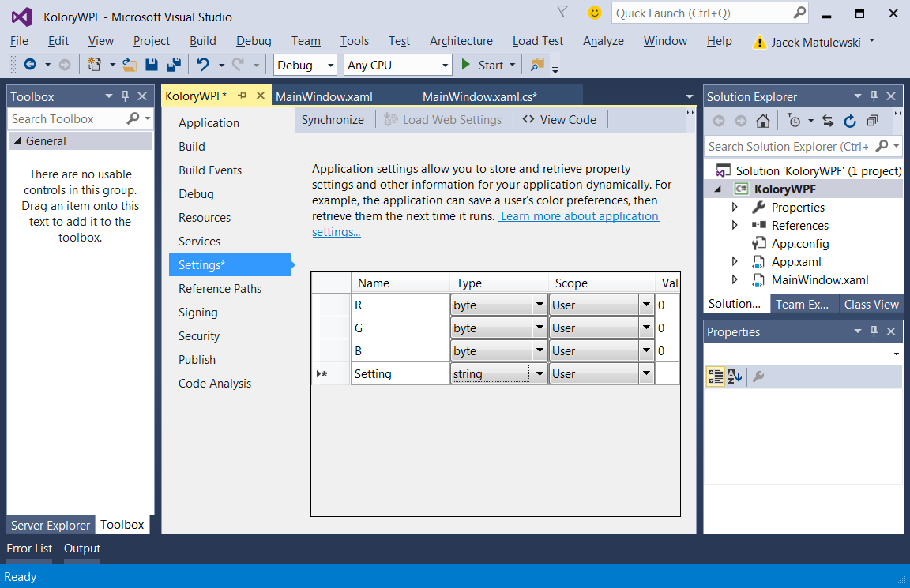Click the Start debugging button
The height and width of the screenshot is (588, 910).
click(483, 65)
